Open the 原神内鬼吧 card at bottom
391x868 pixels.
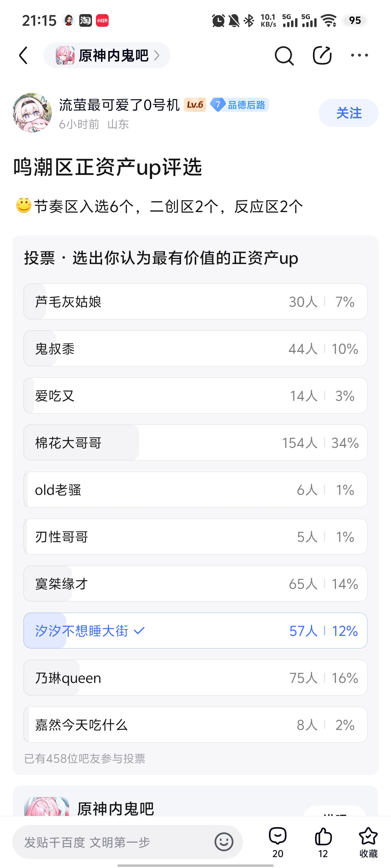click(116, 808)
